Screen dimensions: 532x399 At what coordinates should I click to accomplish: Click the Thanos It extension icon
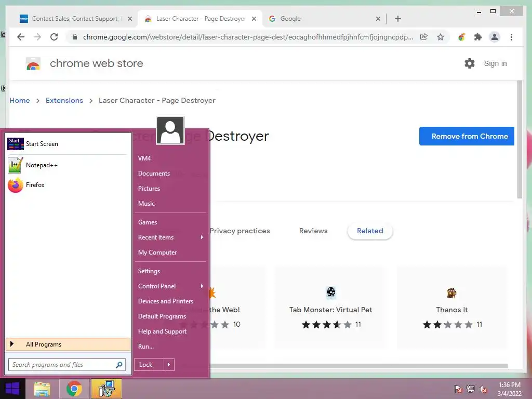coord(451,293)
